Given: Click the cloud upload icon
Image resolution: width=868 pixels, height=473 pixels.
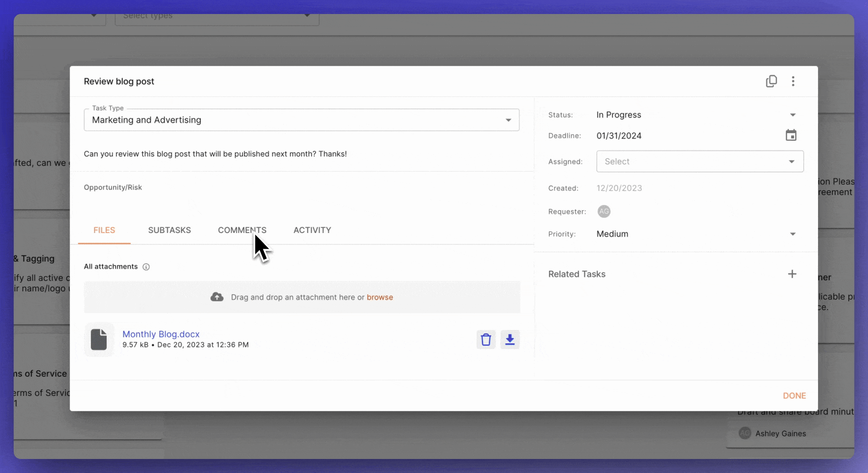Looking at the screenshot, I should click(x=217, y=297).
